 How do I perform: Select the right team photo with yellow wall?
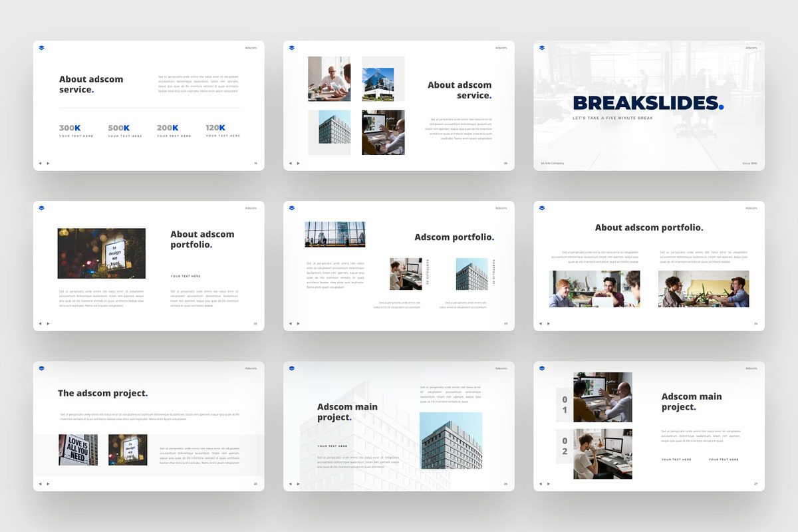tap(704, 289)
